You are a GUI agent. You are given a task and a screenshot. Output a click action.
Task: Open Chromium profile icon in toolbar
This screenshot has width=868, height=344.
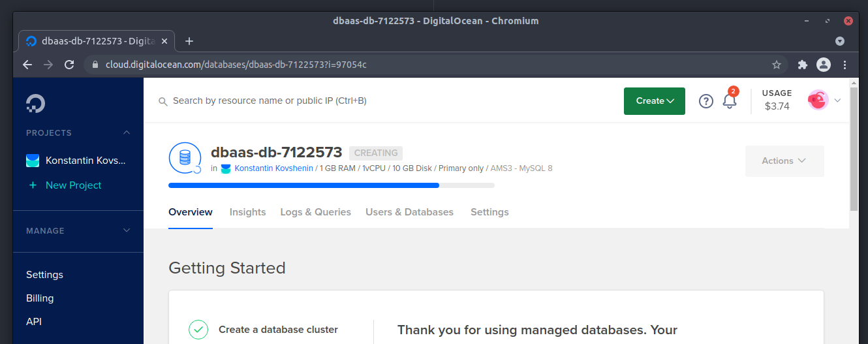pos(824,65)
